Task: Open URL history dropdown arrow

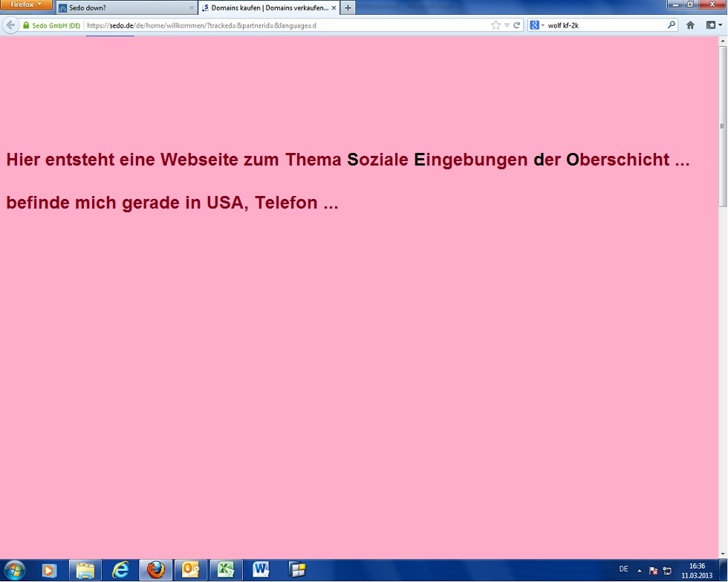Action: (507, 25)
